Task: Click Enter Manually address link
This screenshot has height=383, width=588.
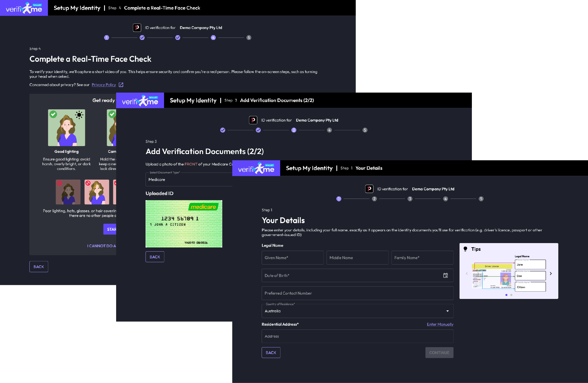Action: point(440,324)
